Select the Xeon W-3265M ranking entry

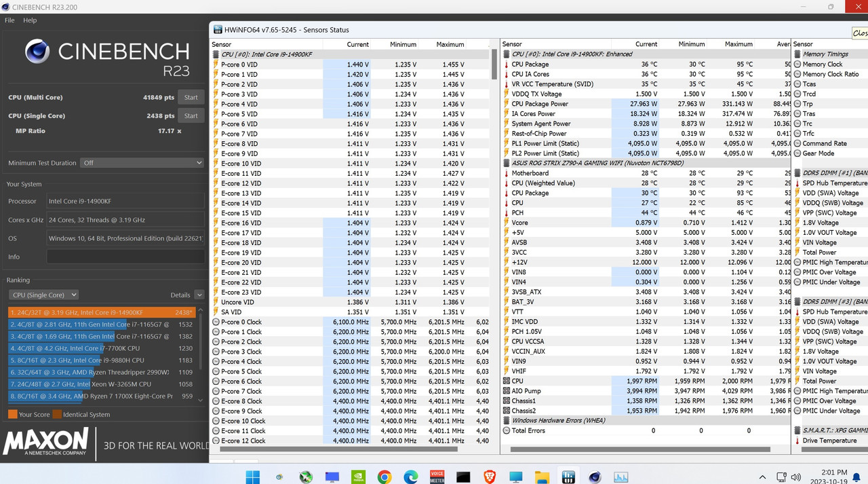[x=102, y=384]
